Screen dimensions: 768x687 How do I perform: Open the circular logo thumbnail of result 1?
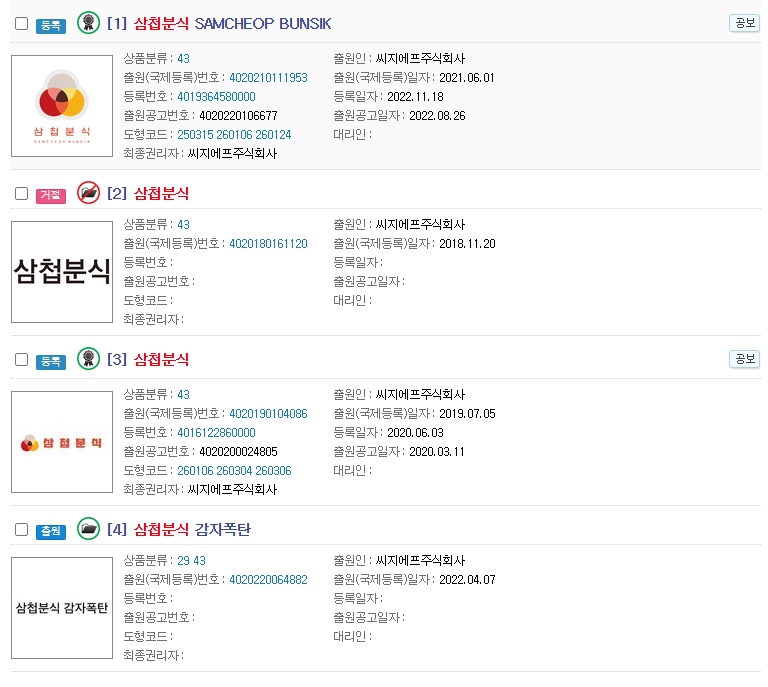[62, 106]
